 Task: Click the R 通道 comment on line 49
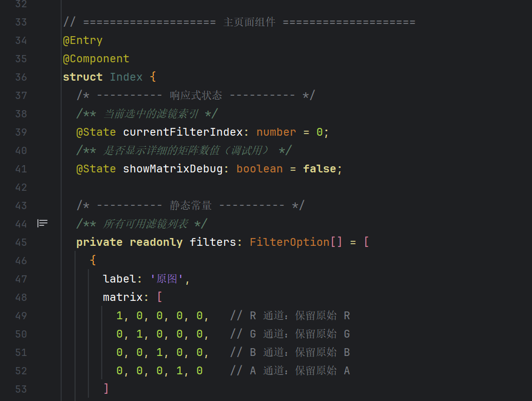coord(290,315)
